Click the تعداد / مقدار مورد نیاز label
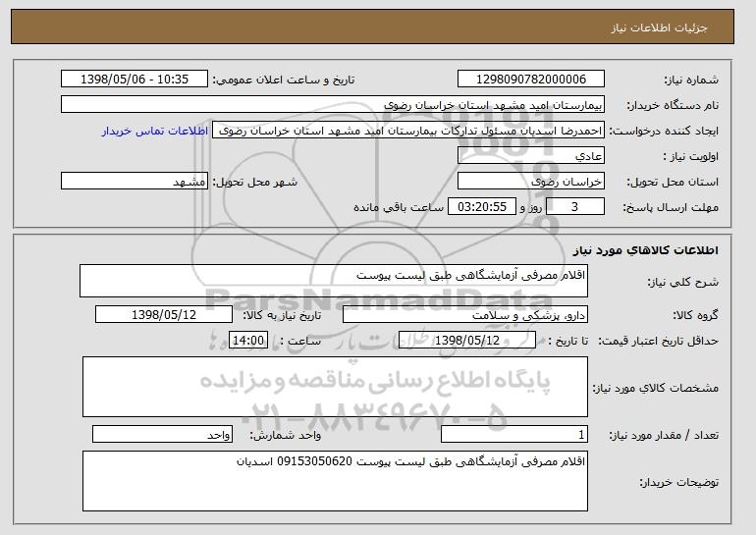The width and height of the screenshot is (756, 535). pyautogui.click(x=664, y=435)
